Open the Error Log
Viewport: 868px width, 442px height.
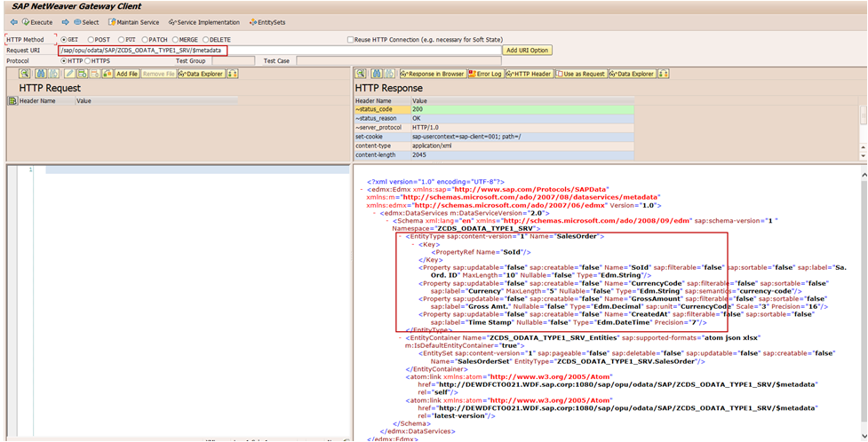point(485,74)
